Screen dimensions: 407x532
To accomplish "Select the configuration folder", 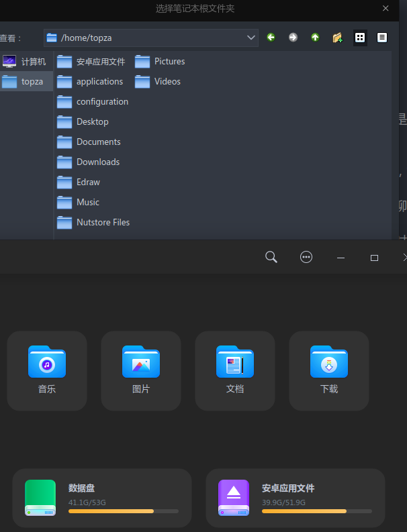I will pos(93,101).
